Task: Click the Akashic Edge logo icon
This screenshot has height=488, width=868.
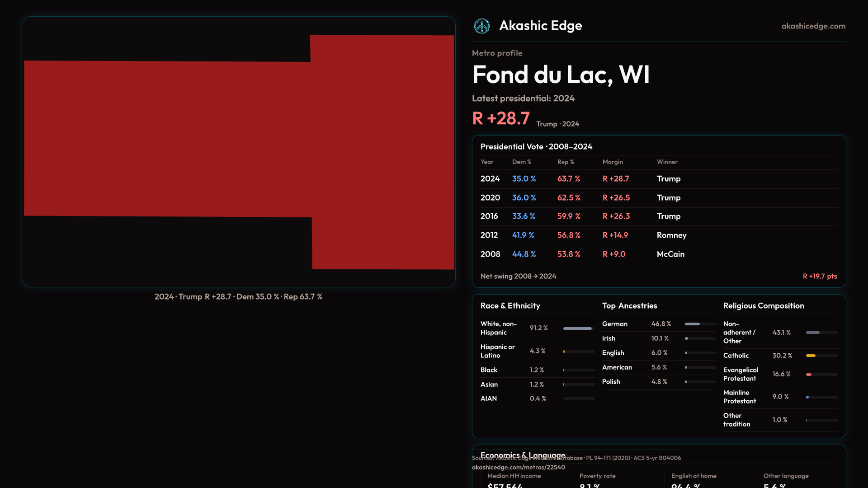Action: tap(481, 26)
